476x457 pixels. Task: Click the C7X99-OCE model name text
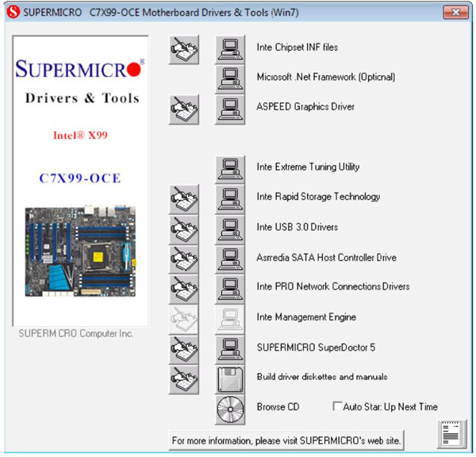point(80,178)
